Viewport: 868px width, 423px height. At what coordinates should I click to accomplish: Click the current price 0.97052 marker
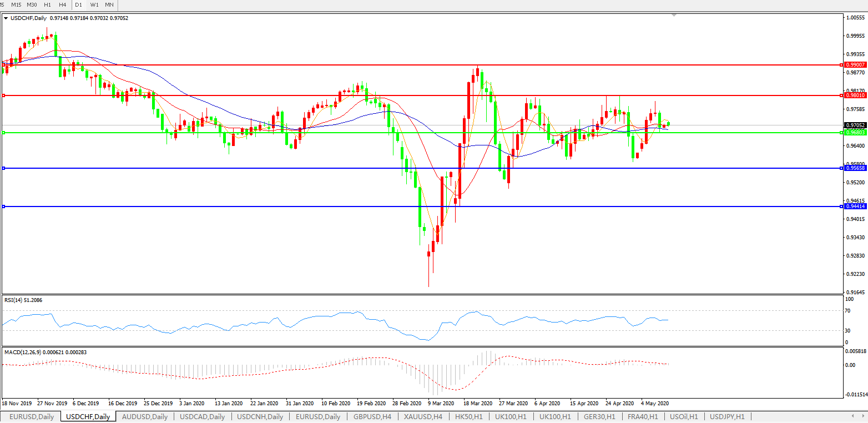[x=855, y=125]
